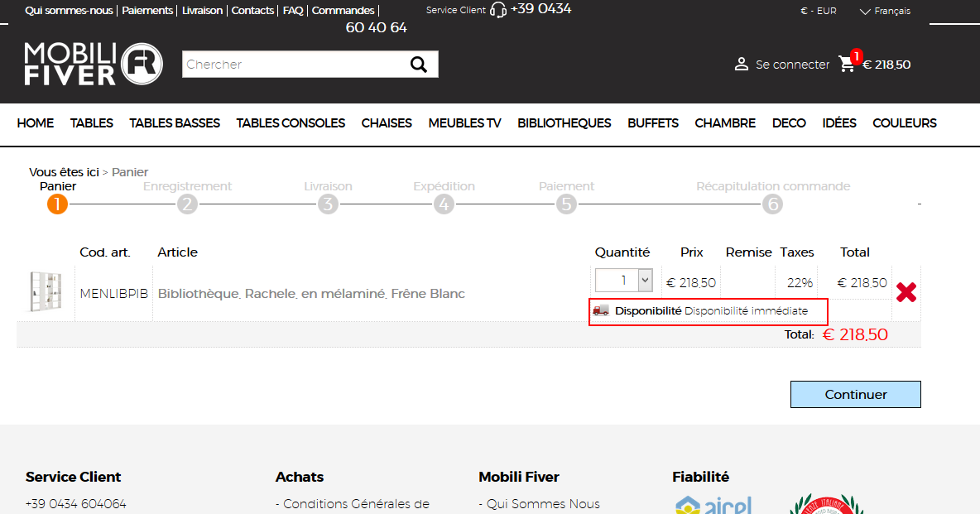Viewport: 980px width, 514px height.
Task: Click into the Chercher search field
Action: tap(294, 65)
